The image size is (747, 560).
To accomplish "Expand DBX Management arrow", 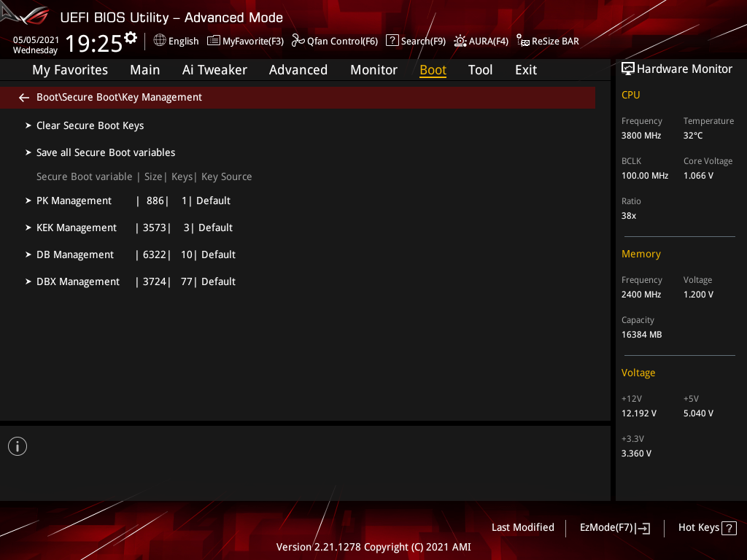I will [x=28, y=282].
